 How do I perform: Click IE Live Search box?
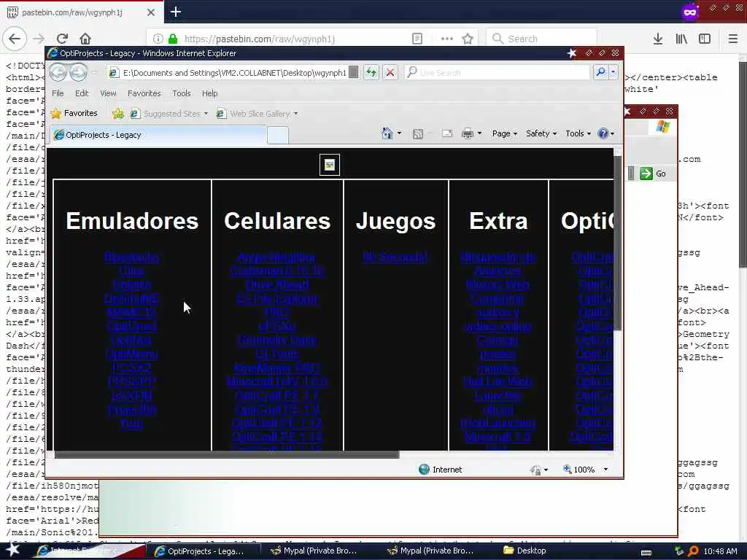pyautogui.click(x=497, y=72)
